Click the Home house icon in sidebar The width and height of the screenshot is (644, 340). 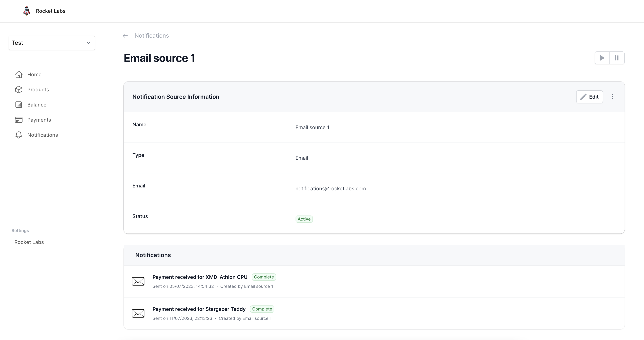19,74
